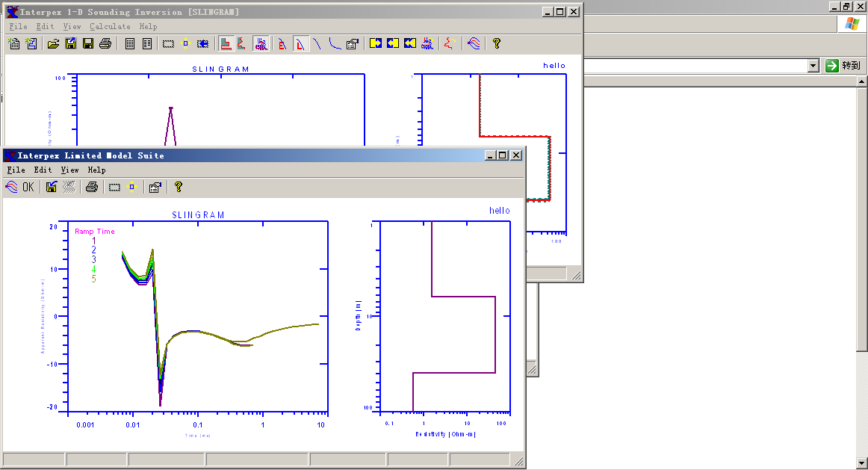
Task: Click the Windows flag logo at top right
Action: pos(852,24)
